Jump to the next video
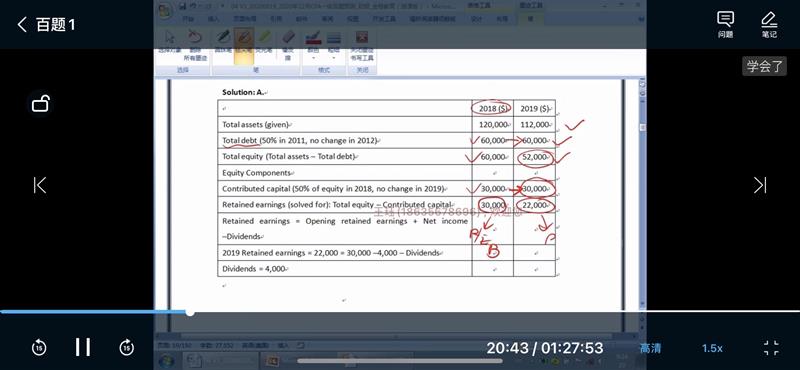Image resolution: width=800 pixels, height=370 pixels. point(760,185)
